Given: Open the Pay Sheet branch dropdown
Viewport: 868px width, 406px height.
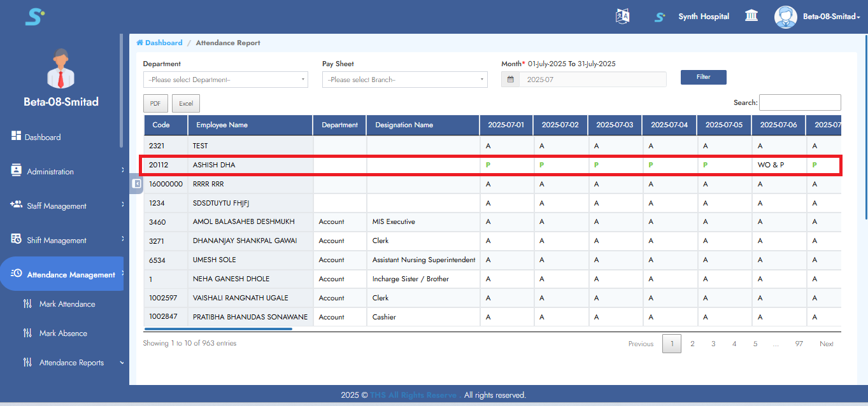Looking at the screenshot, I should pos(404,80).
